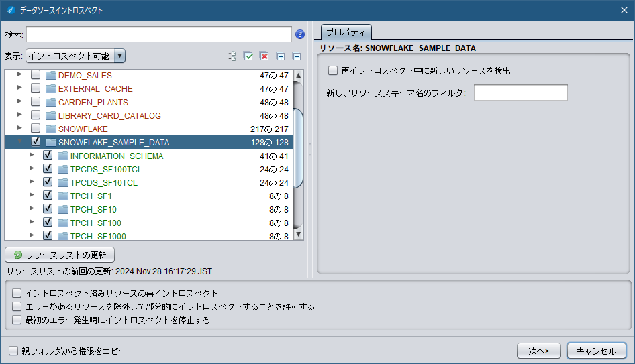Expand the SNOWFLAKE tree node
635x364 pixels.
(19, 128)
